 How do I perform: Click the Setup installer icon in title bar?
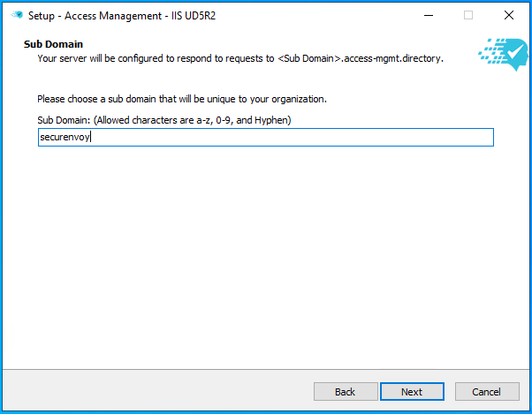(16, 15)
